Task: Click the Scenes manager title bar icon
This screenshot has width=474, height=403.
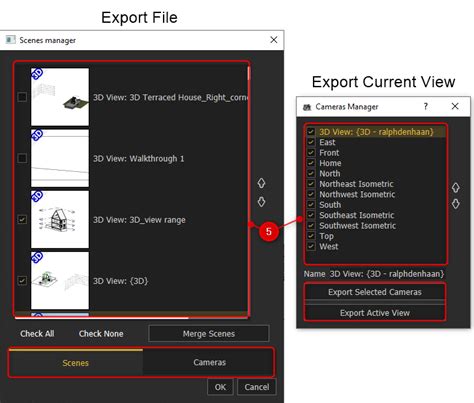Action: (10, 40)
